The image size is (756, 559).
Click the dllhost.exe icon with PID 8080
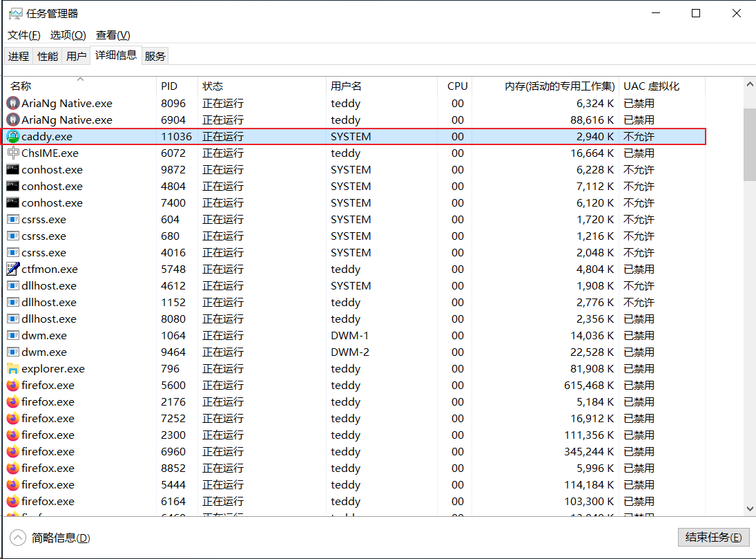click(13, 319)
